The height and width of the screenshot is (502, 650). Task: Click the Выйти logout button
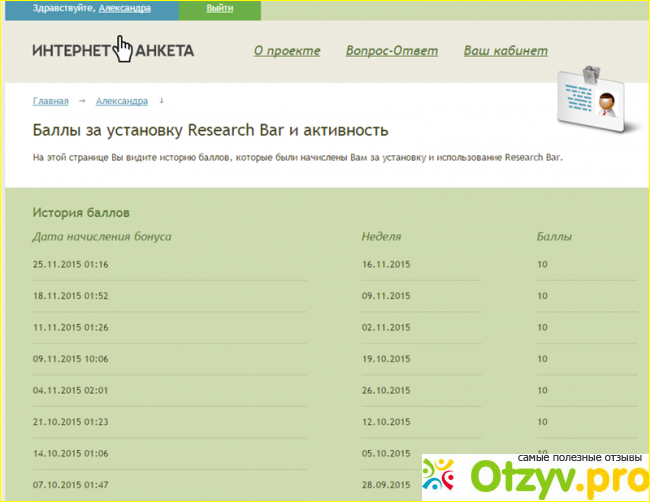220,8
